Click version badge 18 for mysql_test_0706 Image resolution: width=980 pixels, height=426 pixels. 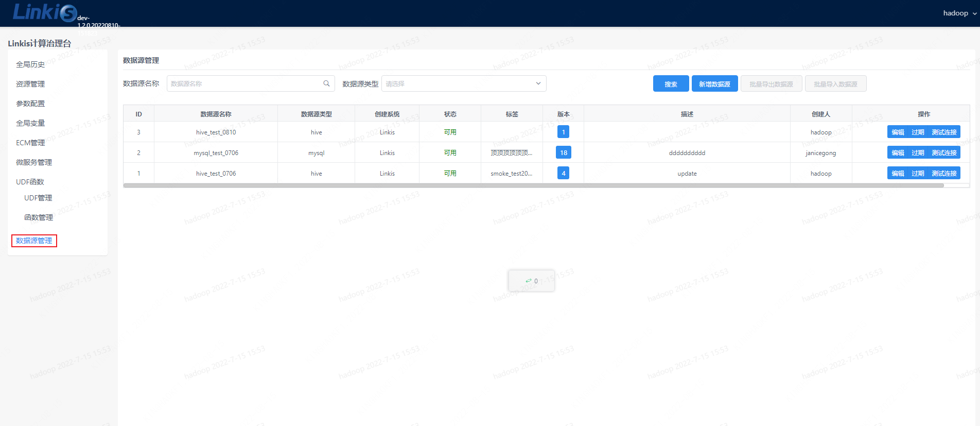(563, 153)
